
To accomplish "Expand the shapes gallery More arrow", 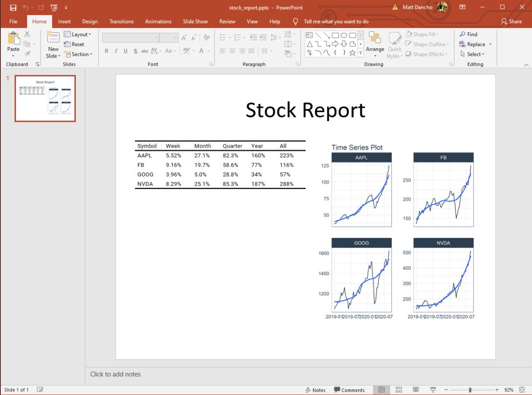I will pos(360,53).
